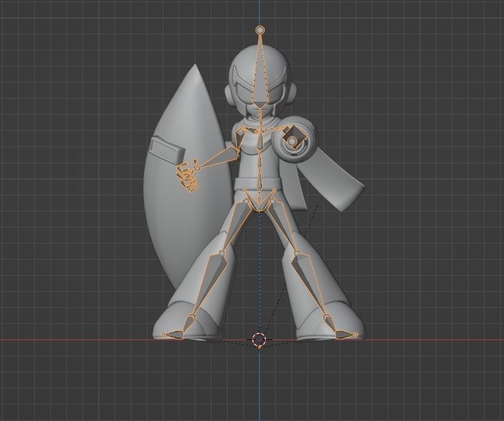This screenshot has width=504, height=421.
Task: Select the large head bone inside the helmet
Action: [x=260, y=76]
